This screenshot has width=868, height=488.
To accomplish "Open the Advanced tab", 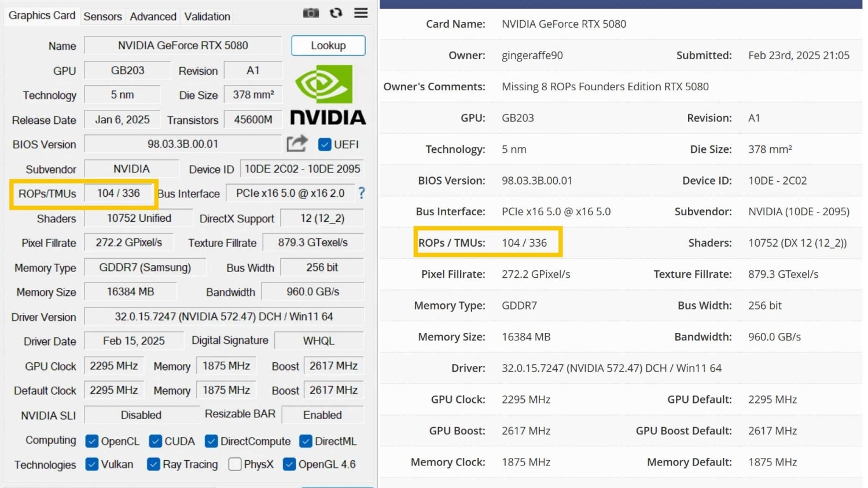I will (x=153, y=16).
